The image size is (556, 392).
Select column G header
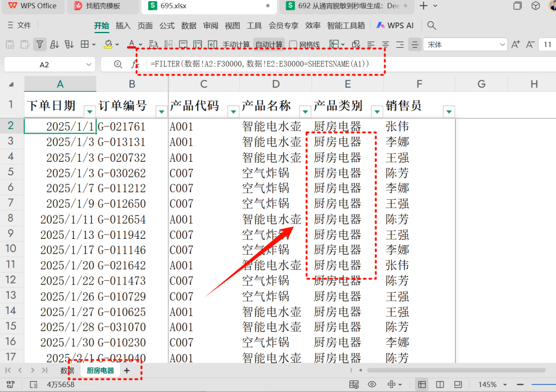point(481,84)
